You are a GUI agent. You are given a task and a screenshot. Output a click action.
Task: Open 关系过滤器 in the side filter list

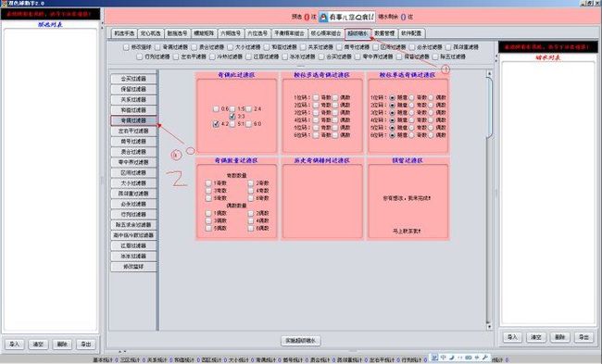[133, 99]
